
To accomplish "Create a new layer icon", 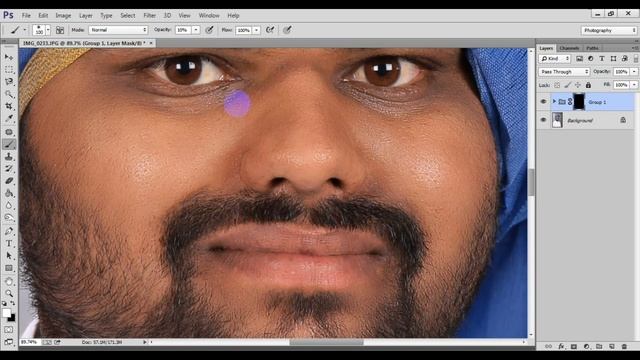I will pos(611,346).
